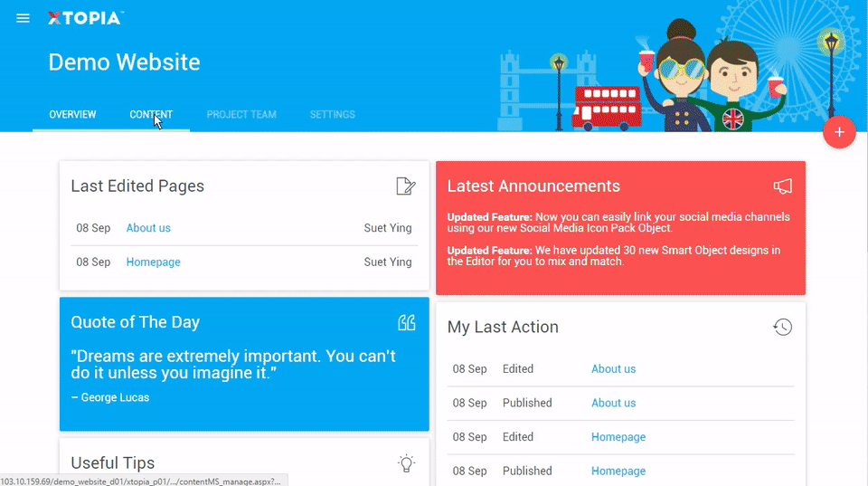Click the My Last Action history icon
868x486 pixels.
tap(783, 328)
